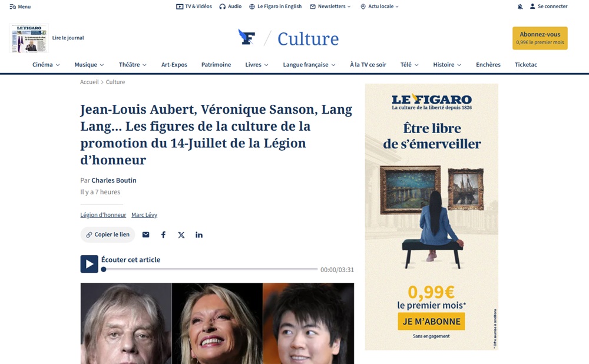The image size is (589, 364).
Task: Play the article audio
Action: click(89, 264)
